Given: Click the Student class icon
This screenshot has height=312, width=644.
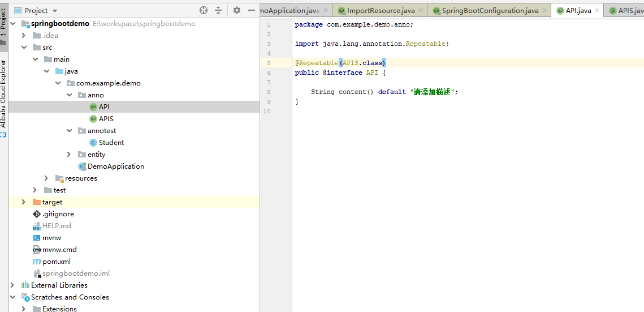Looking at the screenshot, I should [x=93, y=143].
